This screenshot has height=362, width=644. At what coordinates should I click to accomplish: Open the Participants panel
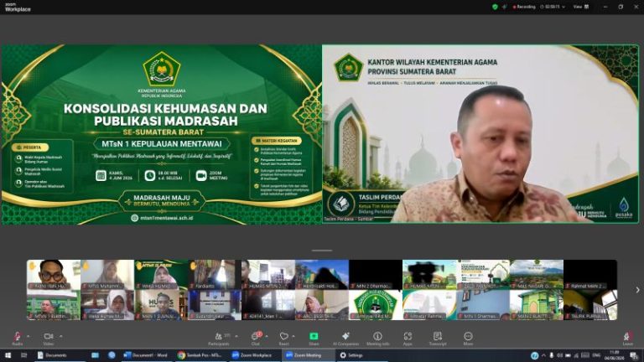pos(219,339)
